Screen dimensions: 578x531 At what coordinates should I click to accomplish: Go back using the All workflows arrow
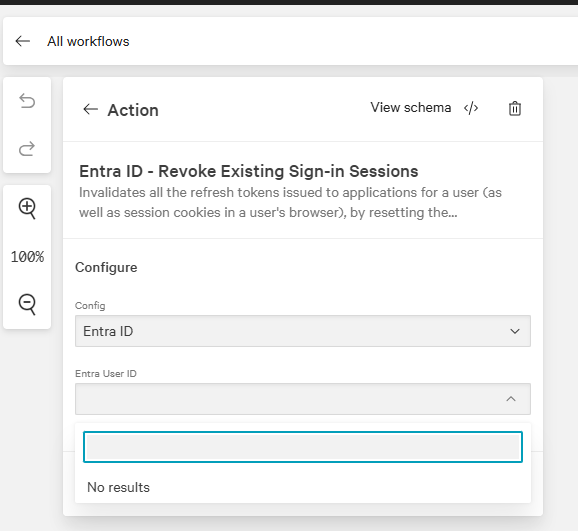click(22, 41)
